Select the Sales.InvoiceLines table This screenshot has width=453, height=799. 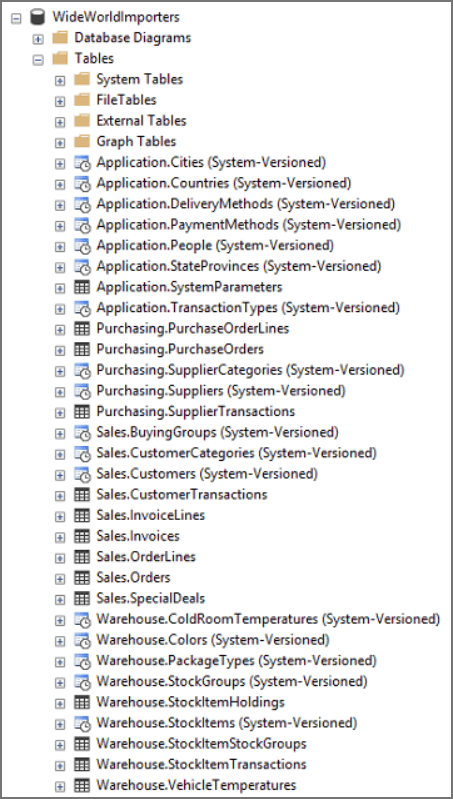tap(151, 515)
